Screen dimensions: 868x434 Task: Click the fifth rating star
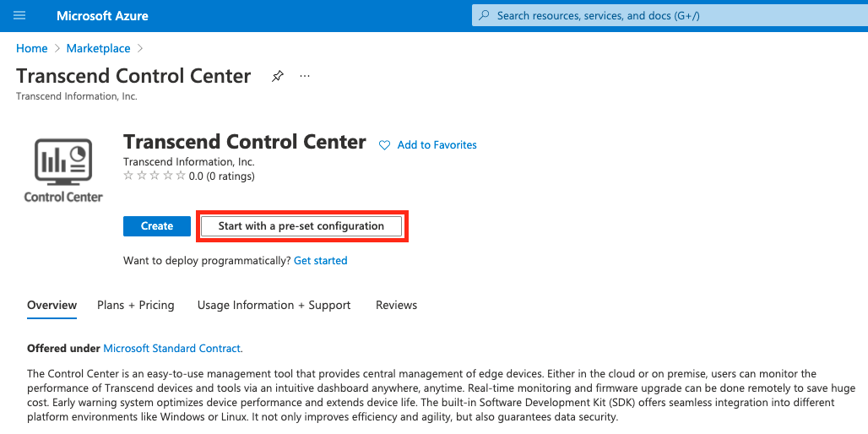[181, 176]
